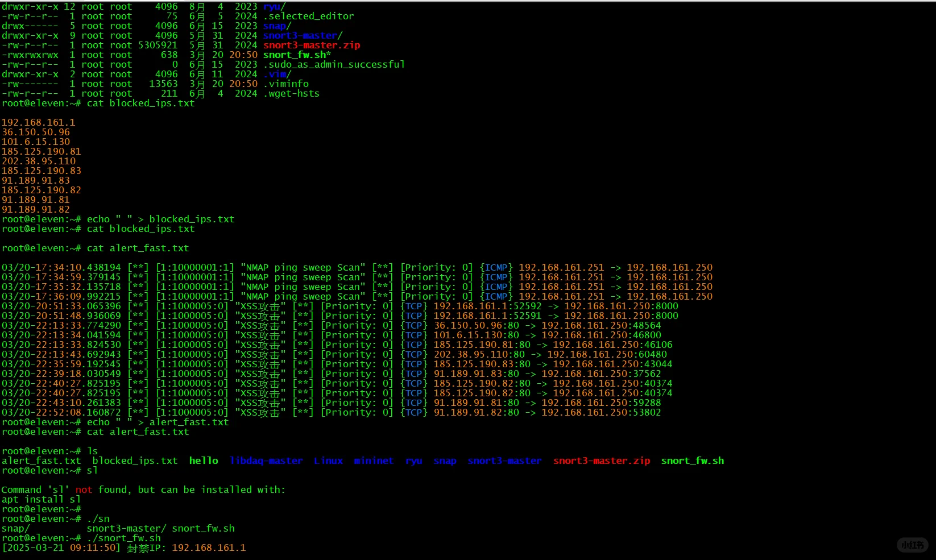
Task: Select blocked IP 101.6.15.130 in list
Action: [x=36, y=142]
